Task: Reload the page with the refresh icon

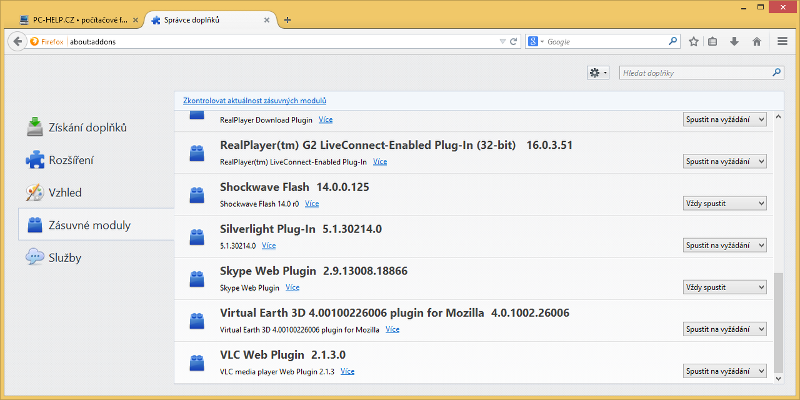Action: point(513,41)
